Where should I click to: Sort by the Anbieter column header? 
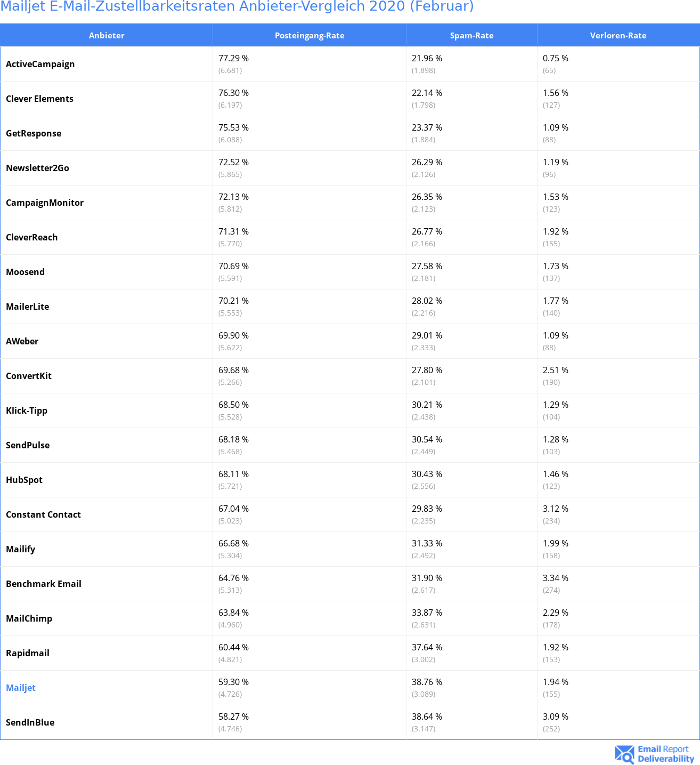[x=107, y=36]
